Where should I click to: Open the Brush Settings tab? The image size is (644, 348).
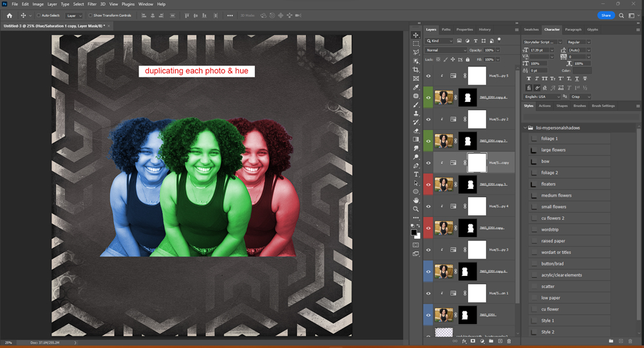(x=603, y=106)
